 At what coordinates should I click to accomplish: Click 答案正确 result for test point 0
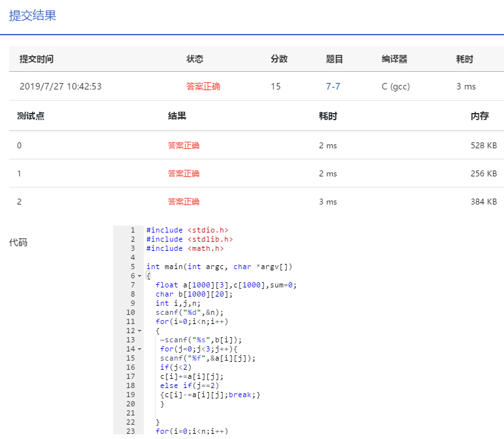point(184,146)
